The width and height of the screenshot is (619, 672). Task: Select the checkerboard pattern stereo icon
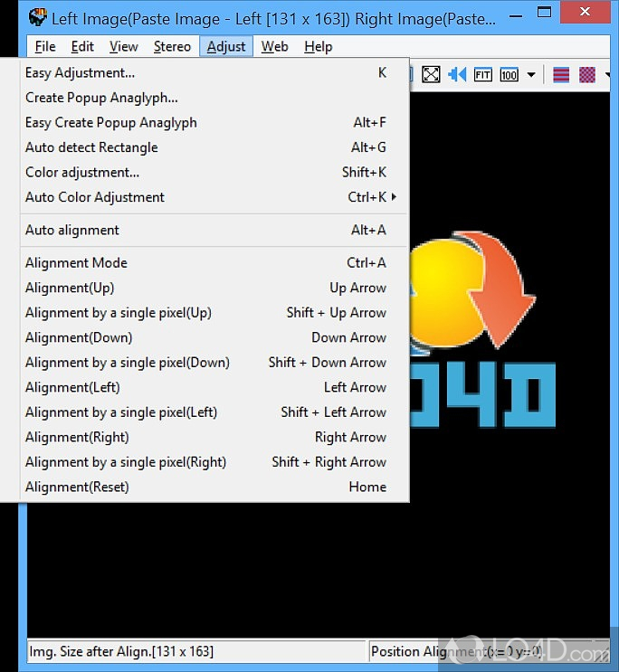click(x=587, y=75)
